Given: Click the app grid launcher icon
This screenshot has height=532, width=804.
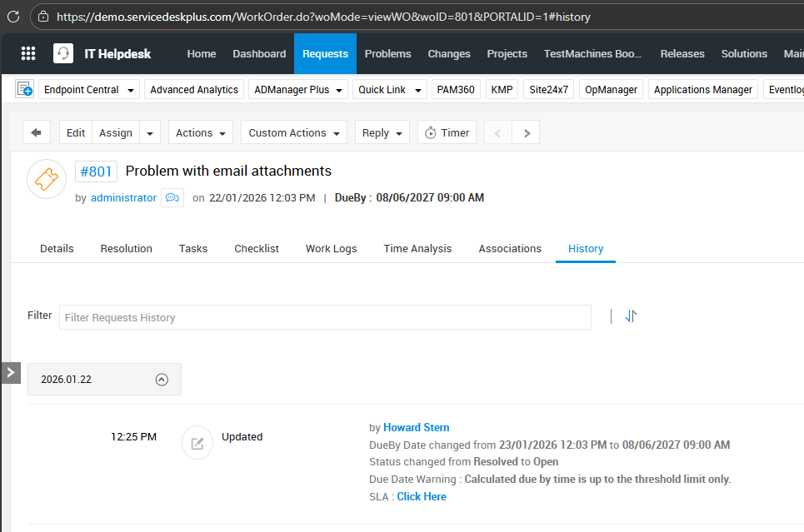Looking at the screenshot, I should (28, 54).
